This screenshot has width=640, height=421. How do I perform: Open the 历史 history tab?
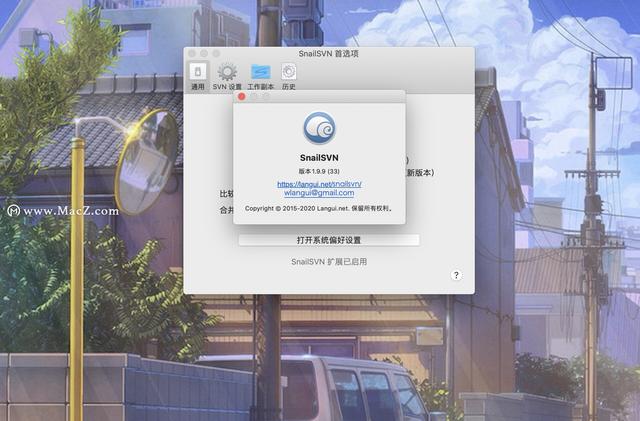(x=289, y=77)
